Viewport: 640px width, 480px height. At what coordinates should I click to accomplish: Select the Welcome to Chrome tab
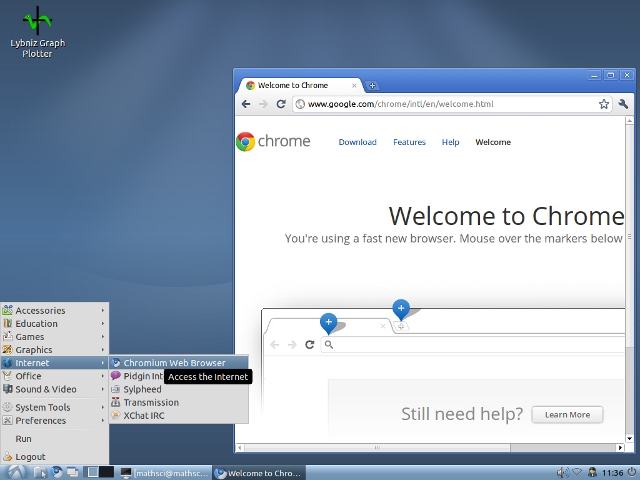(x=300, y=85)
